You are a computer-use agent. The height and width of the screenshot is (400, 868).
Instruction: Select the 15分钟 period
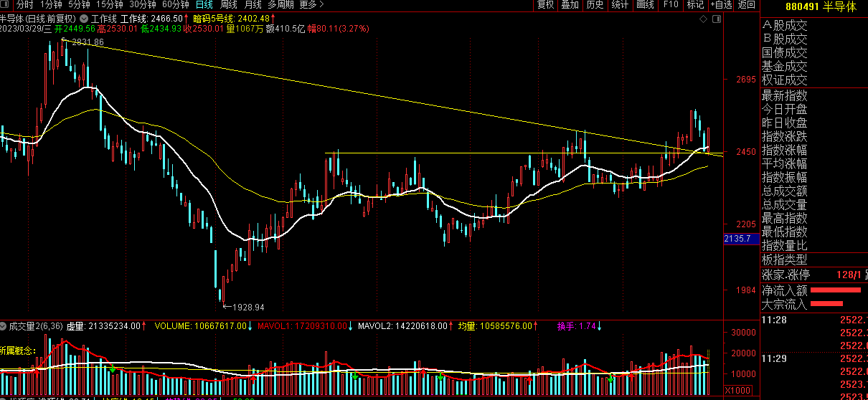click(x=110, y=4)
